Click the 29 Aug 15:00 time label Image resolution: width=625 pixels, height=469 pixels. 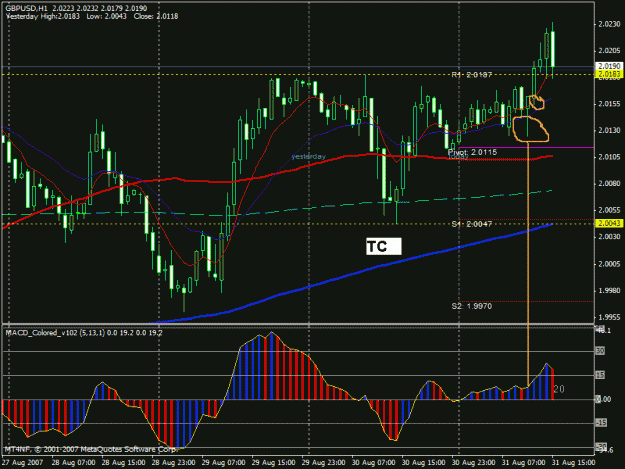click(273, 463)
